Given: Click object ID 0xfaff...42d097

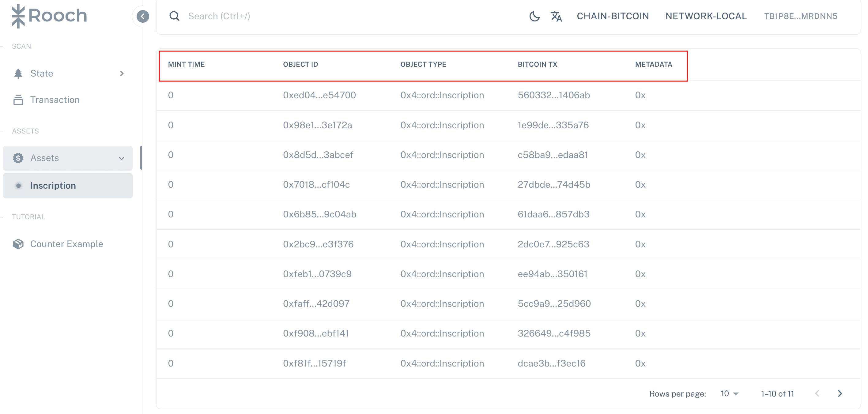Looking at the screenshot, I should click(x=316, y=303).
